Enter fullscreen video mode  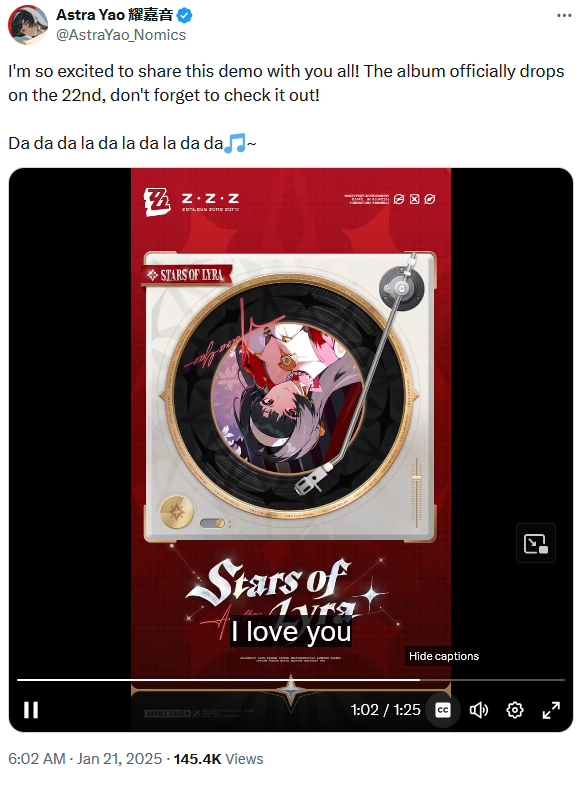pos(551,709)
